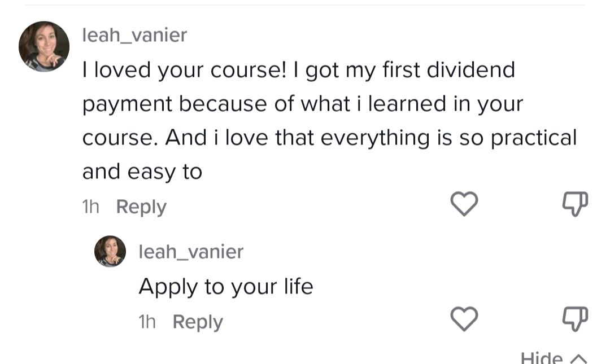Viewport: 610px width, 364px height.
Task: Reply to the 'I loved your course!' comment
Action: pyautogui.click(x=141, y=207)
